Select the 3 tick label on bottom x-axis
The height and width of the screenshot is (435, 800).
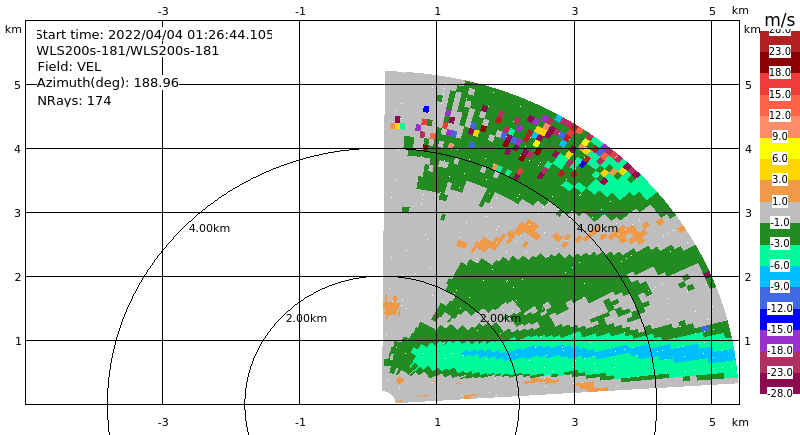tap(575, 422)
